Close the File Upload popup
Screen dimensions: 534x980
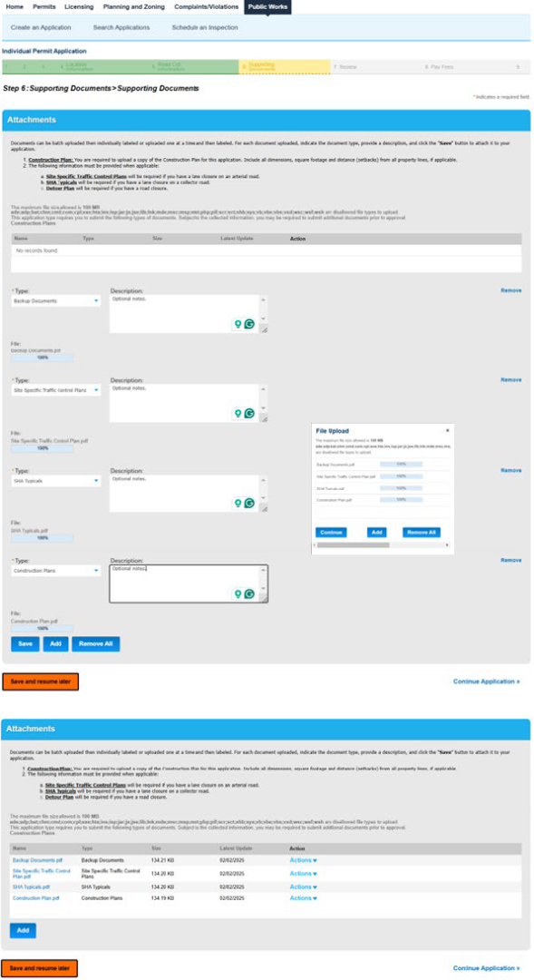coord(447,431)
